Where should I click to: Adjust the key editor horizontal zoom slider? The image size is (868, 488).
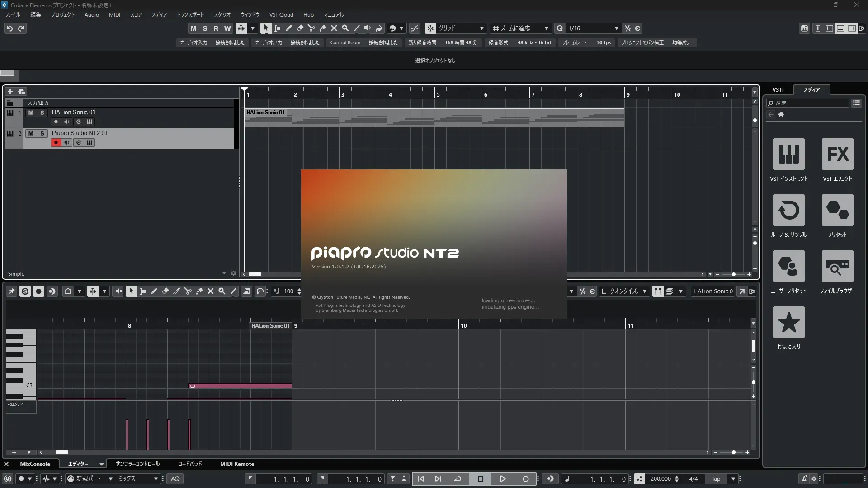click(733, 452)
